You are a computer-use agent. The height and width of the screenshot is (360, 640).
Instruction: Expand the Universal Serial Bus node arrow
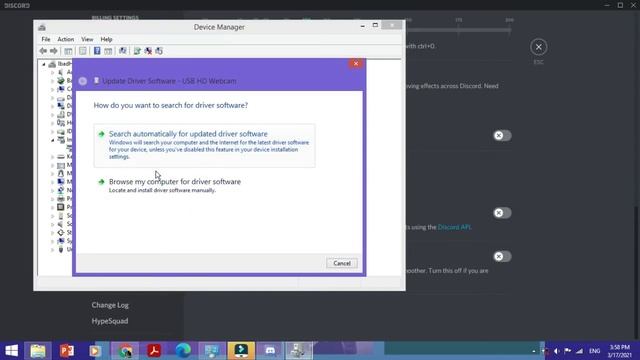pos(52,250)
